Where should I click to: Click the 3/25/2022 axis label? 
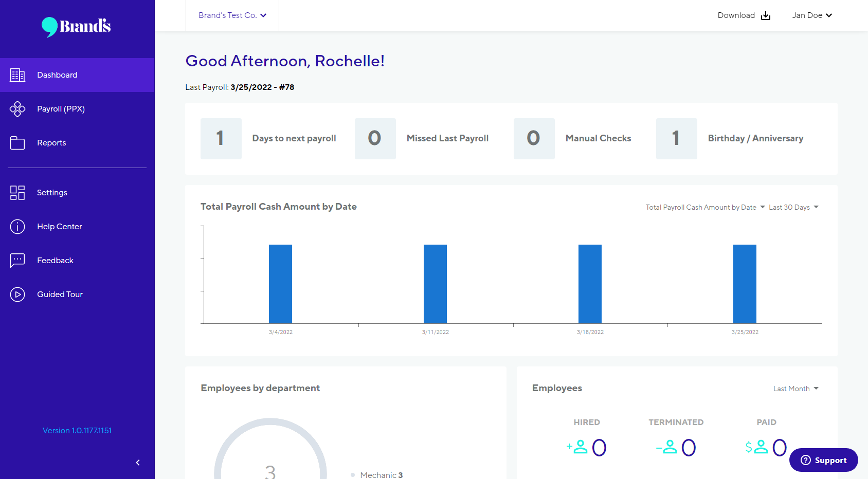coord(745,332)
